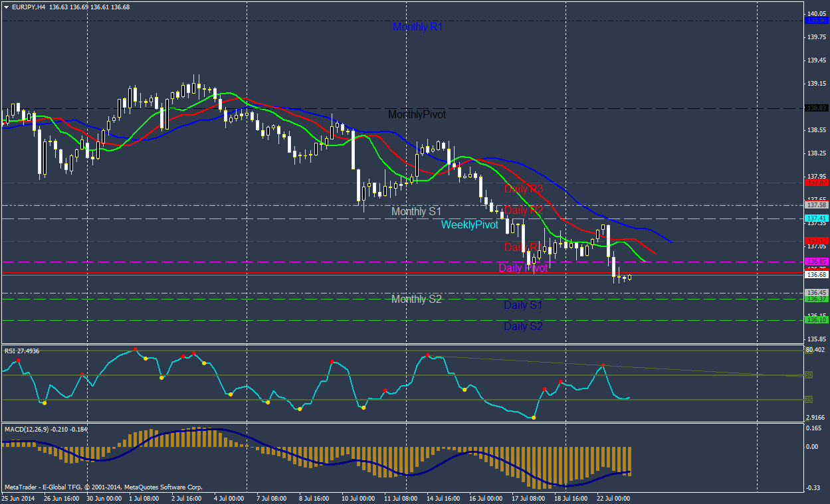
Task: Select the Daily S1 label
Action: tap(523, 305)
